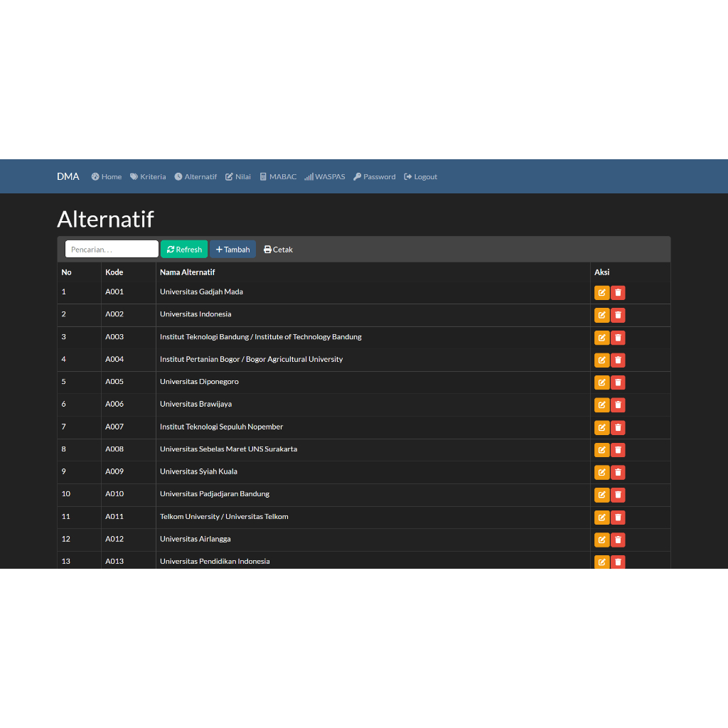Edit the Institut Teknologi Bandung row
This screenshot has width=728, height=728.
coord(601,337)
